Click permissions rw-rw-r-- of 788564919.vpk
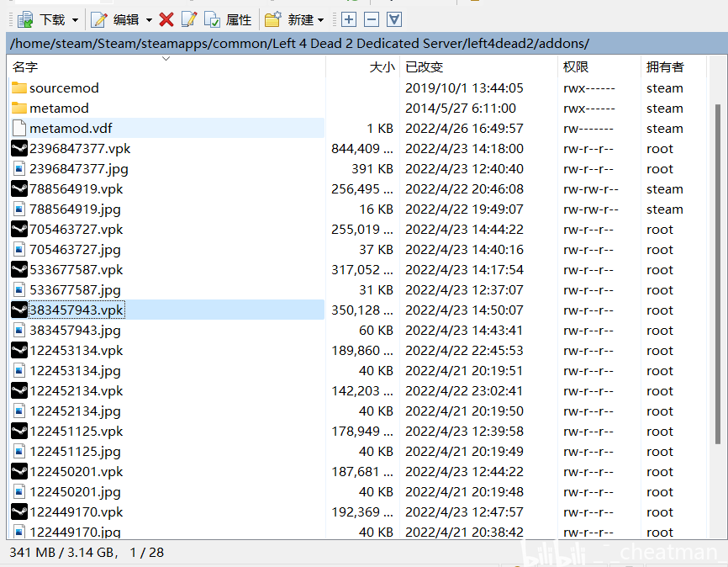Screen dimensions: 728x567 [x=591, y=189]
